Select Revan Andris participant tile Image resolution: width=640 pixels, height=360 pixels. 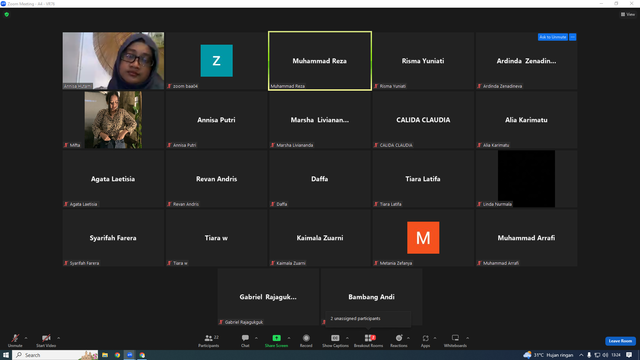[x=216, y=179]
